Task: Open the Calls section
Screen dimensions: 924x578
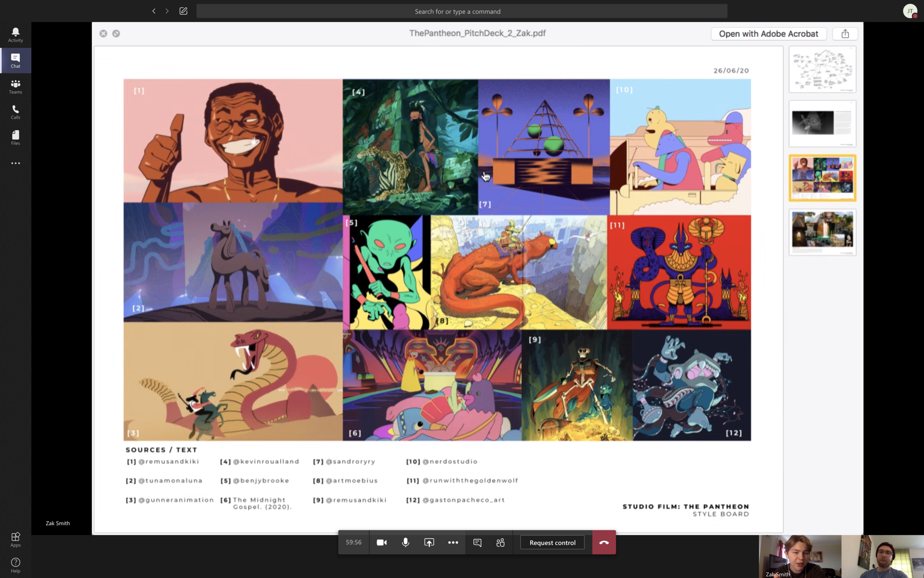Action: click(x=15, y=112)
